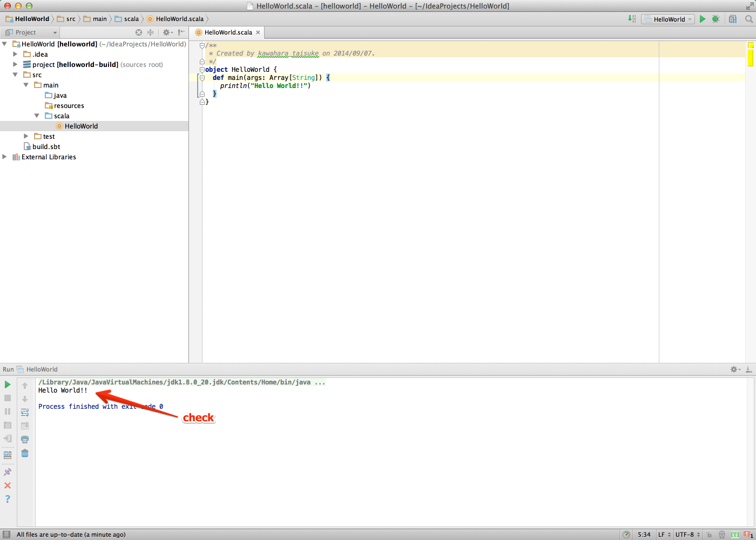Image resolution: width=756 pixels, height=540 pixels.
Task: Click the kawahara taisuke author link
Action: click(288, 53)
